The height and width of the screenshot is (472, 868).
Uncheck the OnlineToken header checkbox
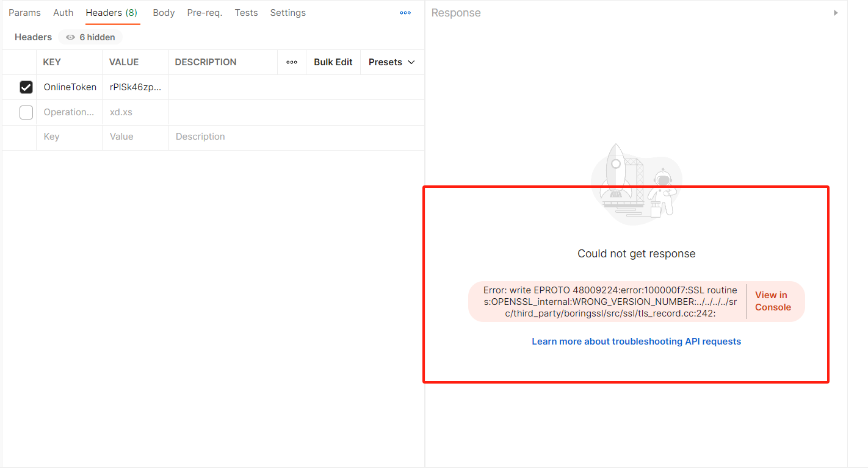click(x=26, y=87)
